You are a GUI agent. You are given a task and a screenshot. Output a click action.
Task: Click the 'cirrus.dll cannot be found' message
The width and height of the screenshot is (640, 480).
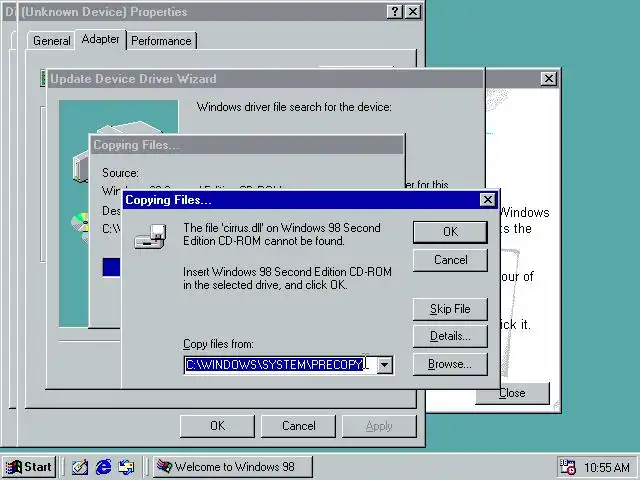[x=282, y=234]
